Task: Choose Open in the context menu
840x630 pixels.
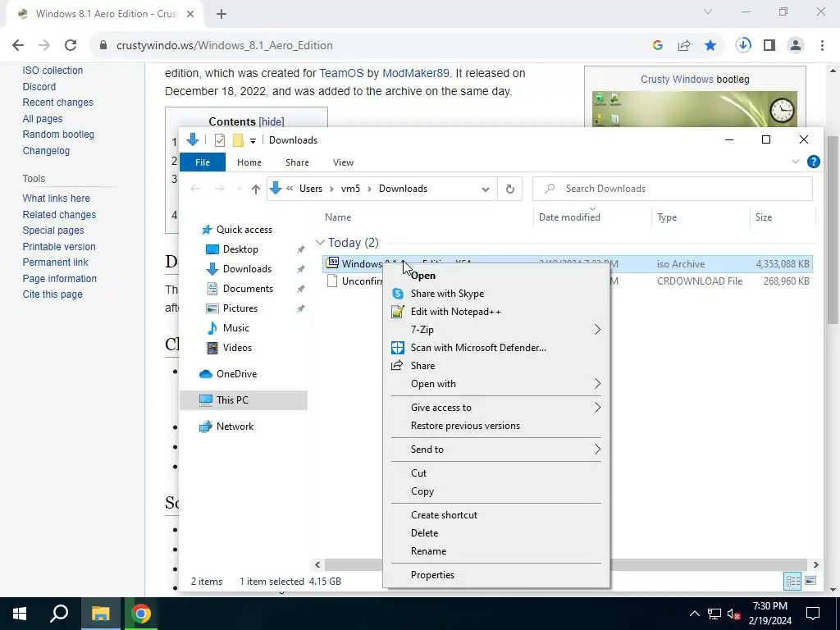Action: coord(496,276)
